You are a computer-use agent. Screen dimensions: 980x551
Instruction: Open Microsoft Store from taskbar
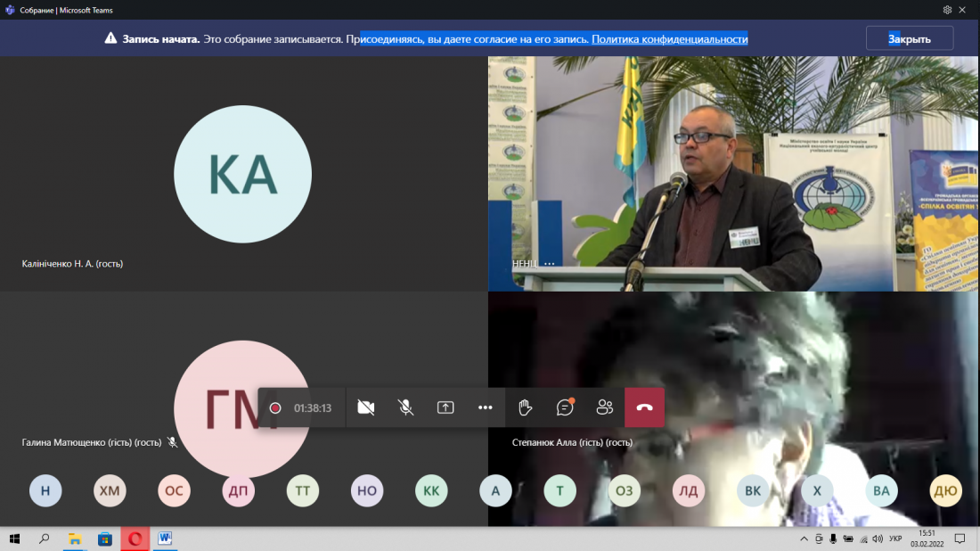coord(104,539)
